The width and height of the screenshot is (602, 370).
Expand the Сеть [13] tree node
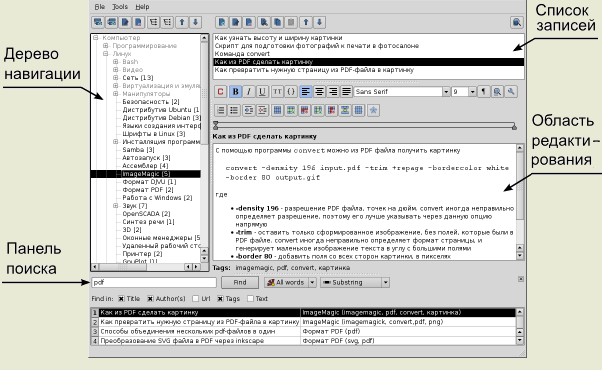(116, 78)
